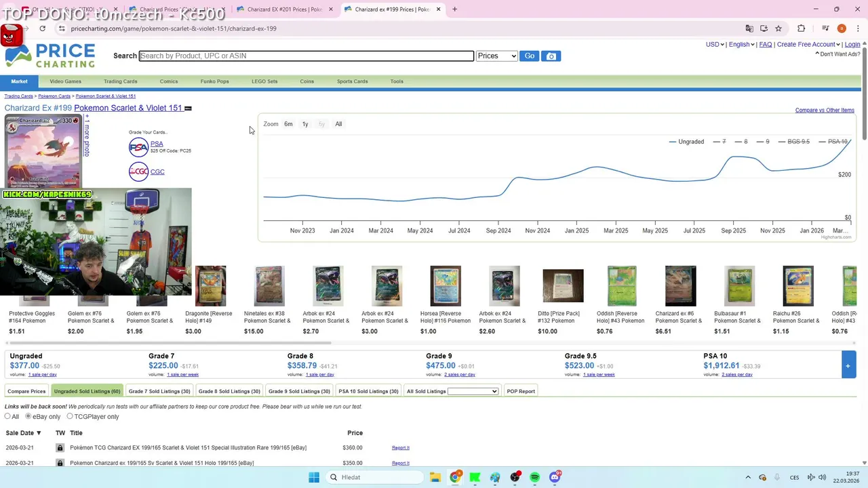This screenshot has height=488, width=868.
Task: Toggle the PSA 10 series in chart legend
Action: [x=833, y=142]
